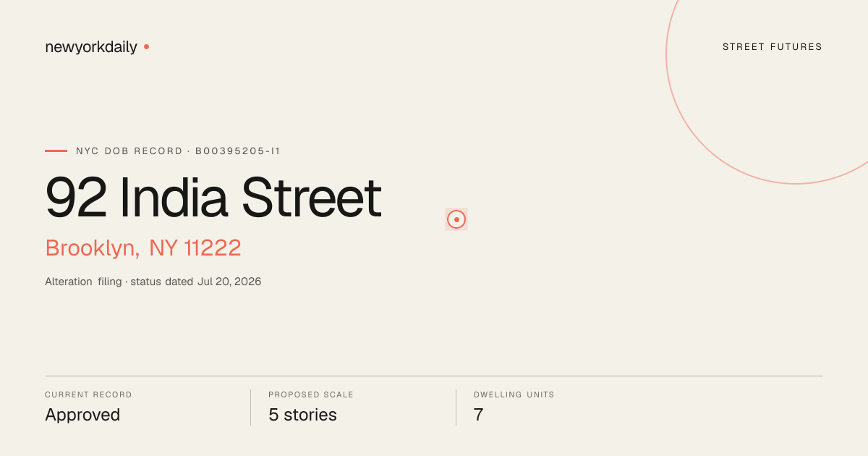The height and width of the screenshot is (456, 868).
Task: Click the Alteration filing text
Action: point(83,282)
